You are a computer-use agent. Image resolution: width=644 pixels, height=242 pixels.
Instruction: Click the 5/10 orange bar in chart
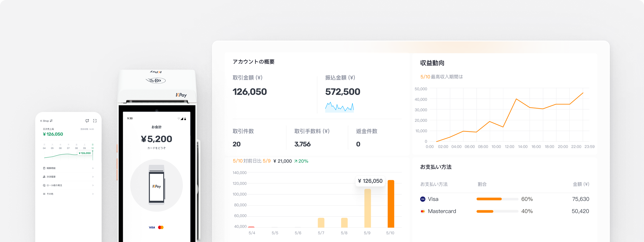[x=391, y=204]
